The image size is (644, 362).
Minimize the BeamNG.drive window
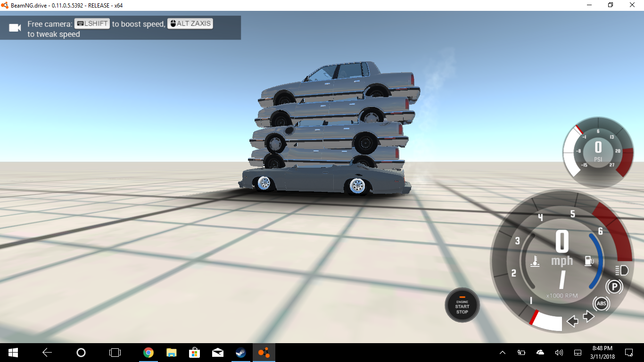click(x=589, y=5)
